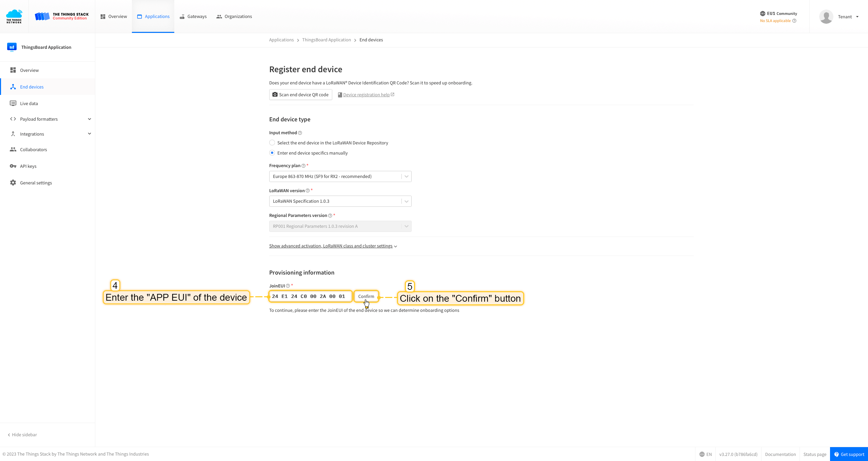Open the API keys section

[x=28, y=166]
